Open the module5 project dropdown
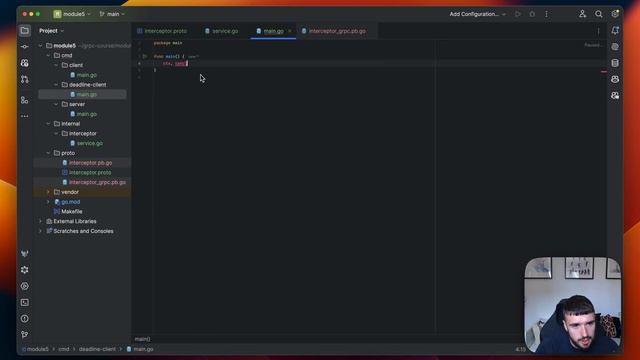Screen dimensions: 640x360 [72, 14]
